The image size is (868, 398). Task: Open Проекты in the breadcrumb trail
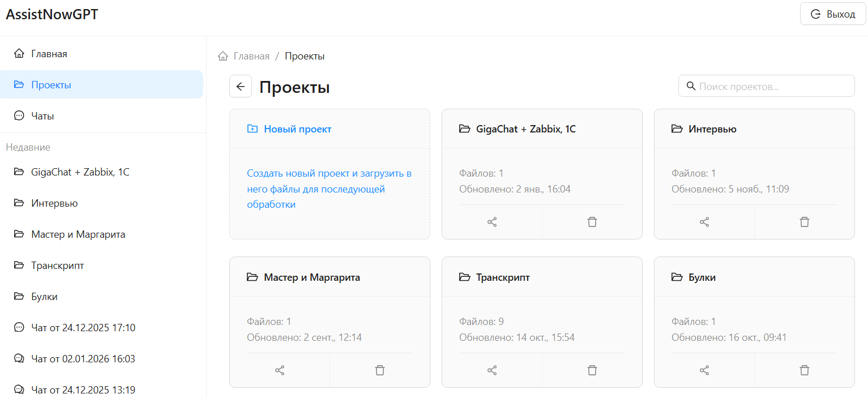pyautogui.click(x=305, y=55)
